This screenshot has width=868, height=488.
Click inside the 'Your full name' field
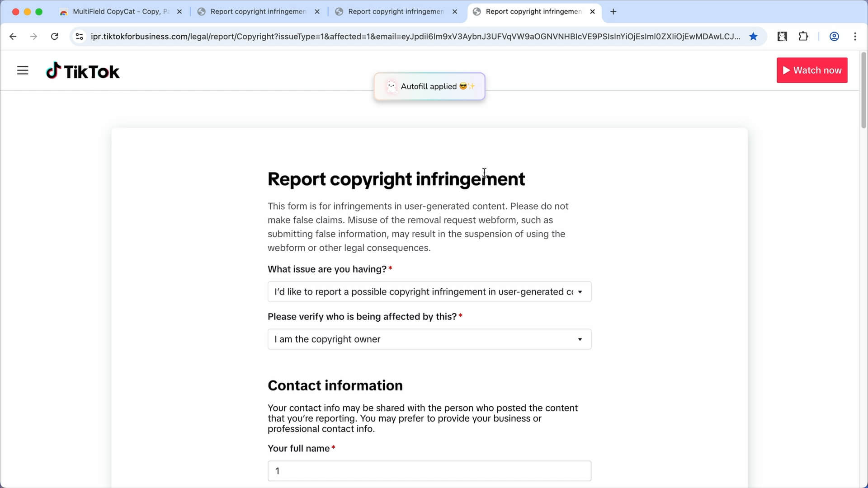tap(429, 470)
